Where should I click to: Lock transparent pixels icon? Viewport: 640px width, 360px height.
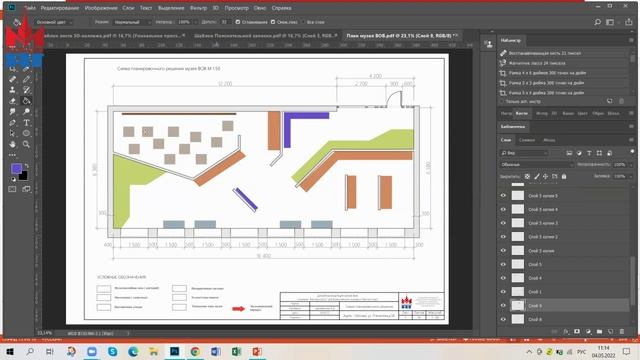pyautogui.click(x=527, y=176)
